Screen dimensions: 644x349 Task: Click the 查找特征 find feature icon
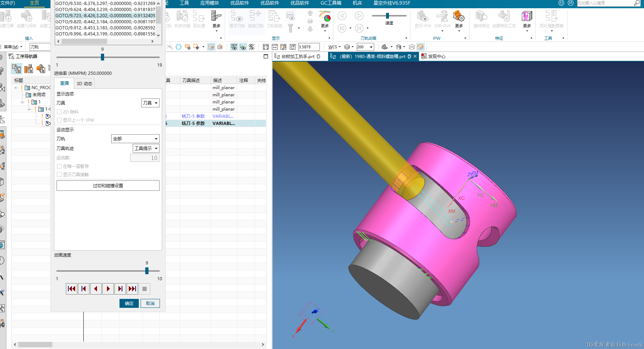481,19
